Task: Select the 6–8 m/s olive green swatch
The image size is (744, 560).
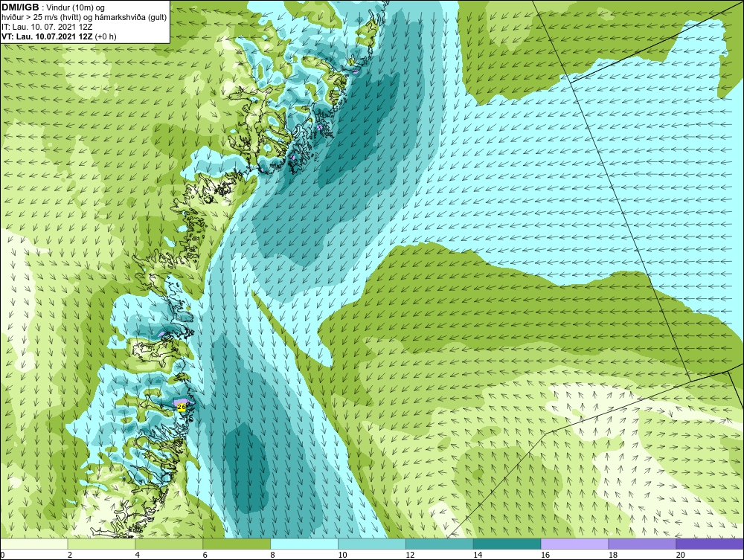Action: pos(237,544)
